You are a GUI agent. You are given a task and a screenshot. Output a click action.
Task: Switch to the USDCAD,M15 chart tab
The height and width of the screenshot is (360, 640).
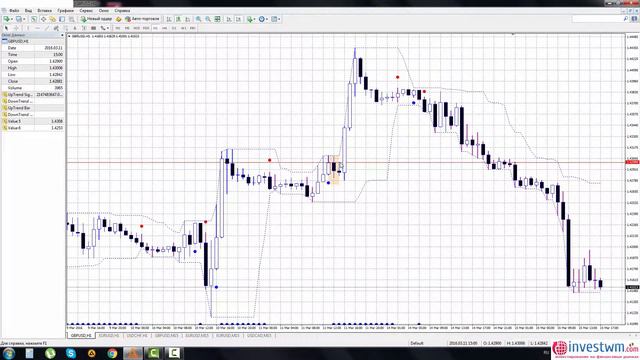259,336
